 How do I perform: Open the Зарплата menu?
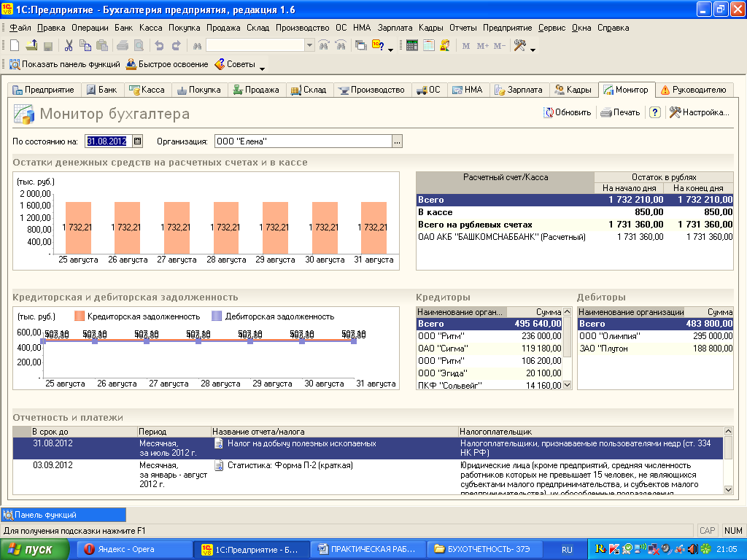[x=395, y=28]
